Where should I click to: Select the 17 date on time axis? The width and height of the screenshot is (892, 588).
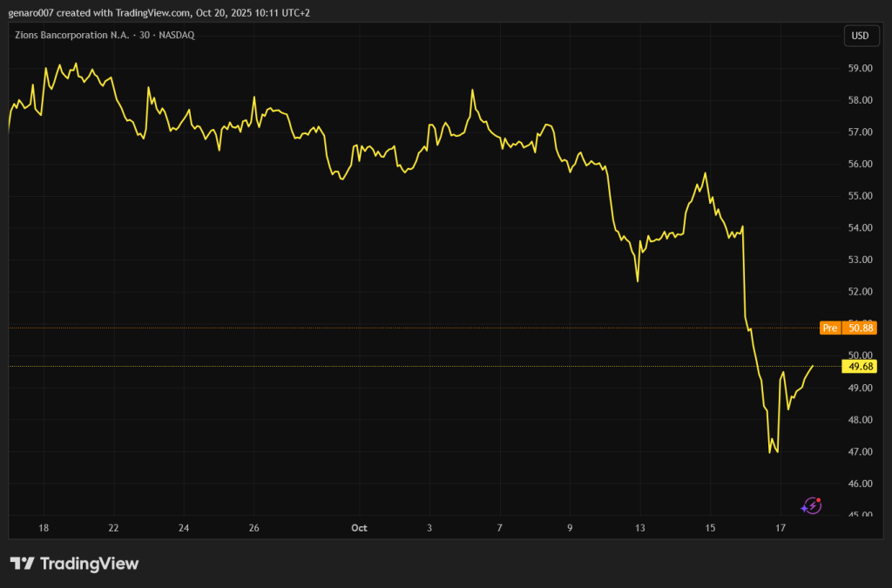(x=780, y=528)
